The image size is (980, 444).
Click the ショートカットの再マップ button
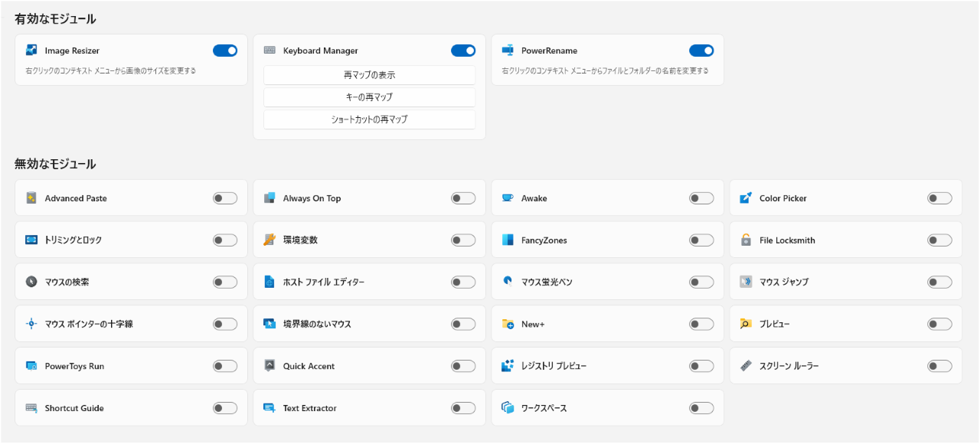[370, 119]
